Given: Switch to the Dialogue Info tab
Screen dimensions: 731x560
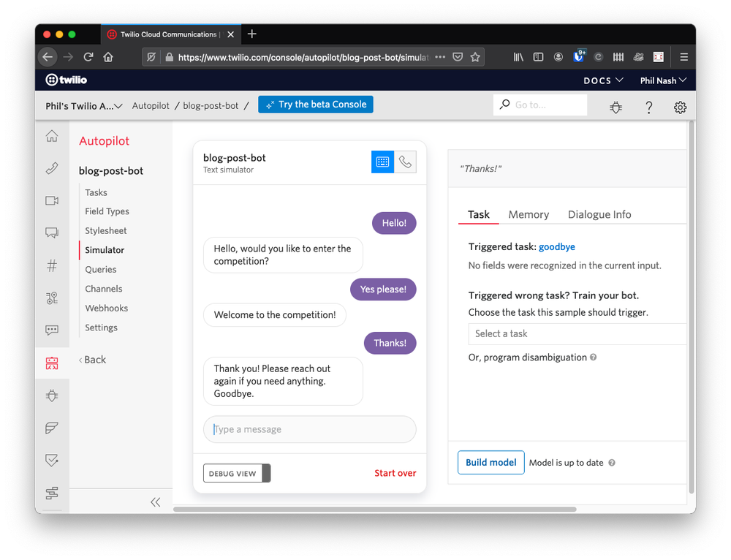Looking at the screenshot, I should tap(599, 214).
